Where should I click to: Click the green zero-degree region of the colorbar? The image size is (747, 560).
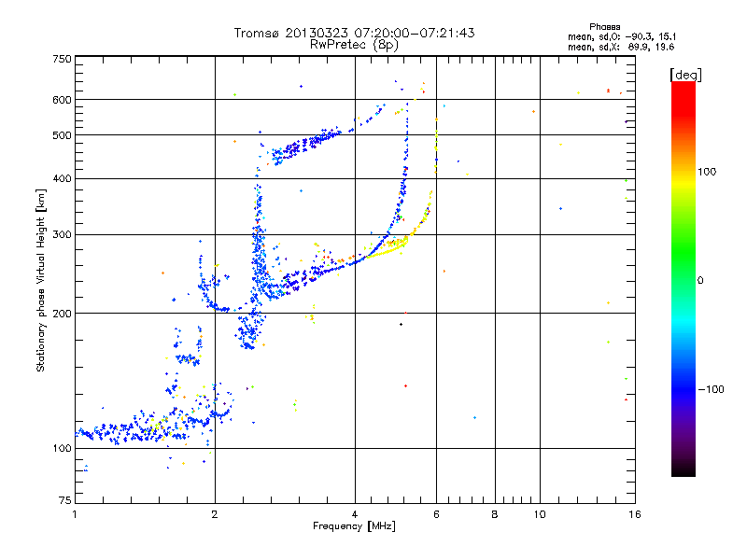click(x=684, y=280)
